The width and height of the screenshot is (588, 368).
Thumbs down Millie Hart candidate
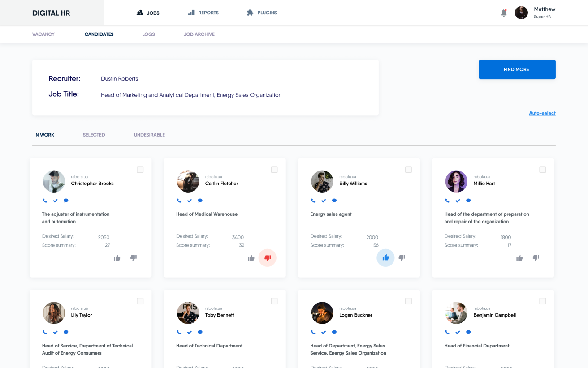[x=536, y=258]
